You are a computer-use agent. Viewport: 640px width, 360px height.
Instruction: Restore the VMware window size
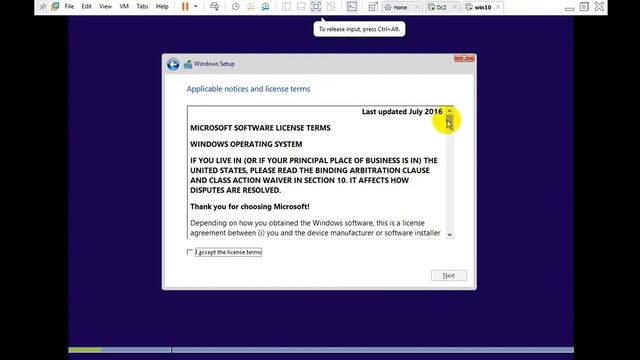point(584,7)
